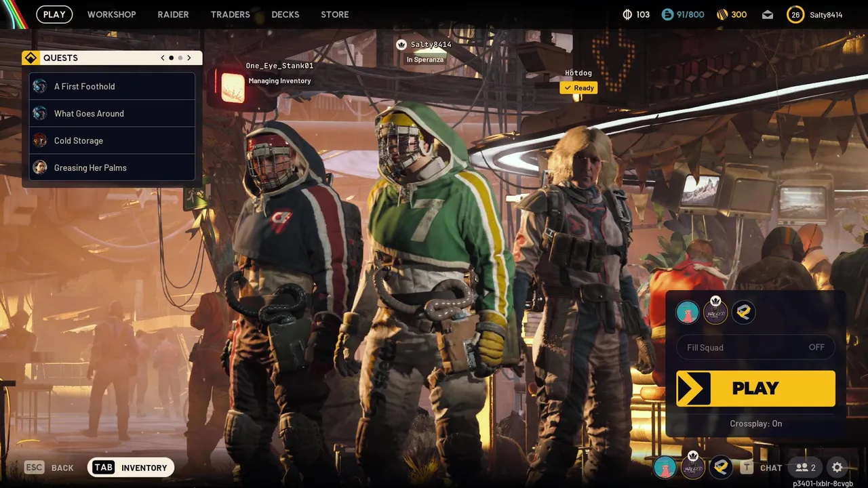Go back with ESC BACK button

(x=50, y=468)
